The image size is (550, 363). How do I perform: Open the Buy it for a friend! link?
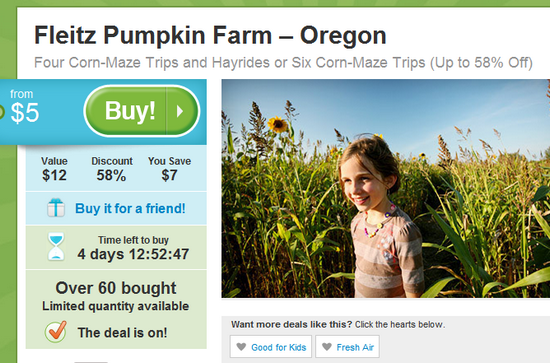130,209
